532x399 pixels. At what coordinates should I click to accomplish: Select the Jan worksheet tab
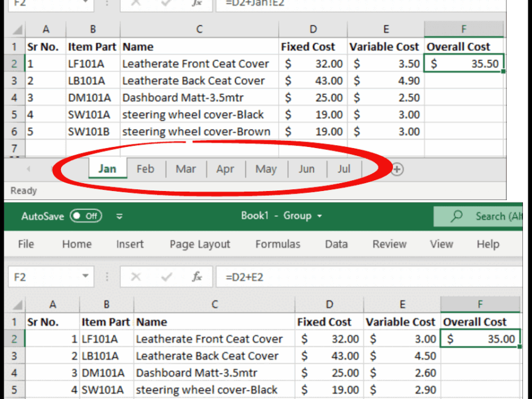coord(107,169)
